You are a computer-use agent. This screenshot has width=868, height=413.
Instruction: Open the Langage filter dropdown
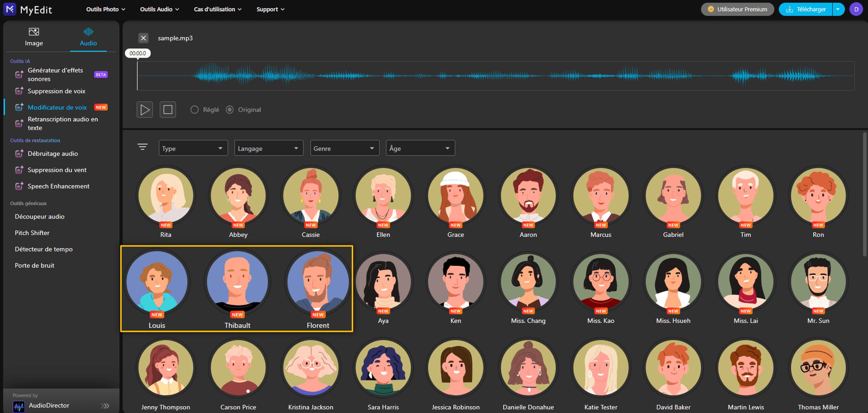[269, 148]
